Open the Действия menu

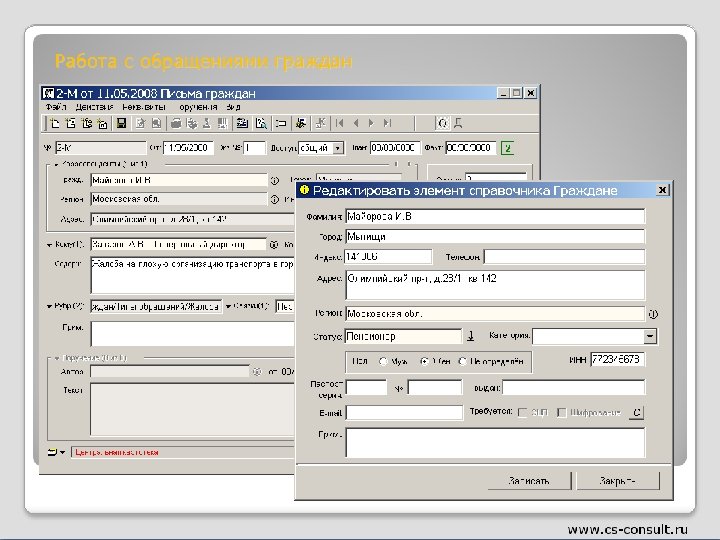pos(94,107)
